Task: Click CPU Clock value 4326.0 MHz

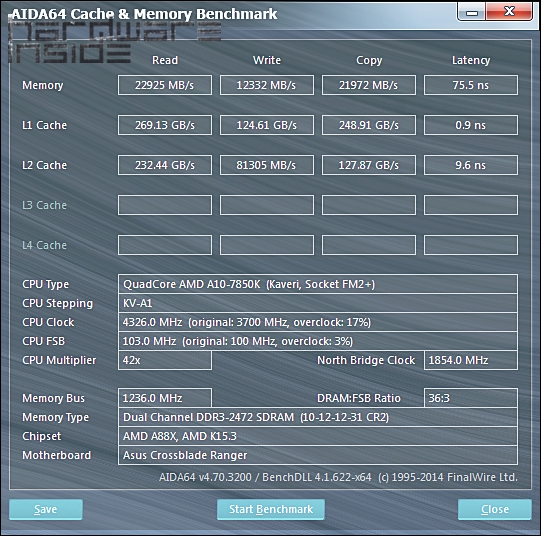Action: [318, 322]
